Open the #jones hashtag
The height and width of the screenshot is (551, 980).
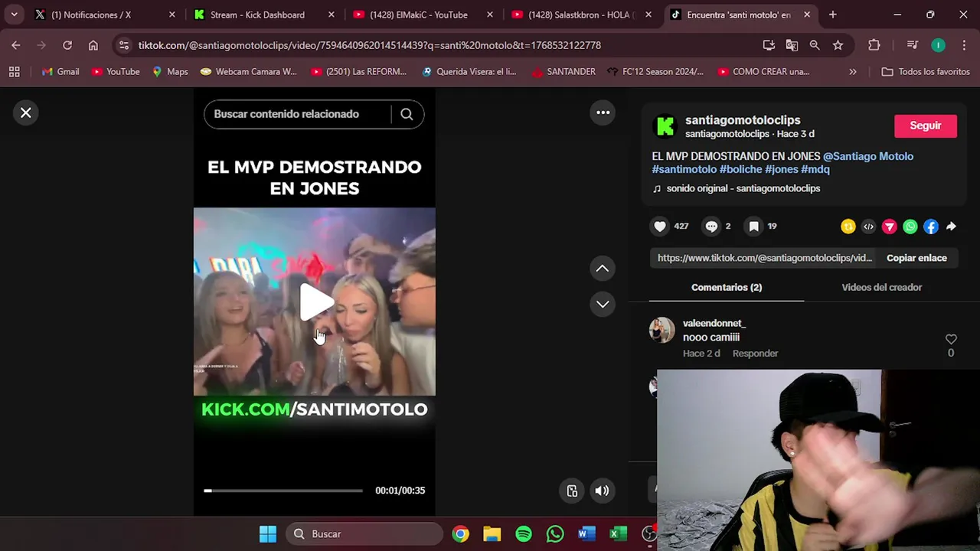click(x=782, y=169)
